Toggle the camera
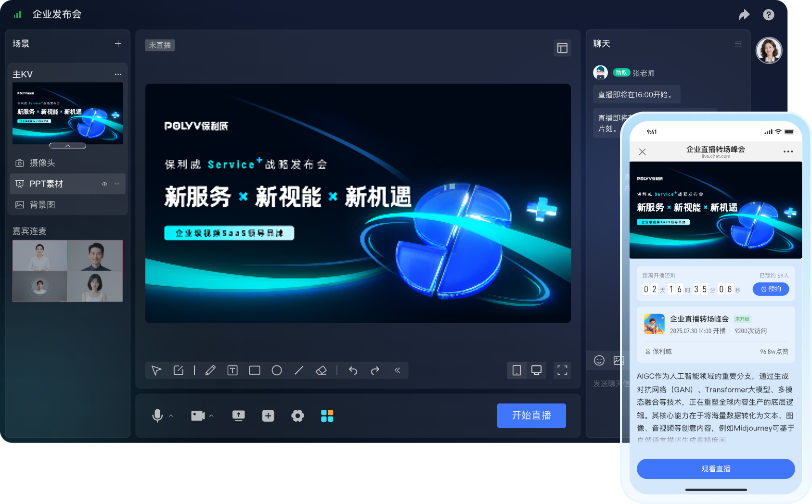This screenshot has height=504, width=812. (198, 416)
